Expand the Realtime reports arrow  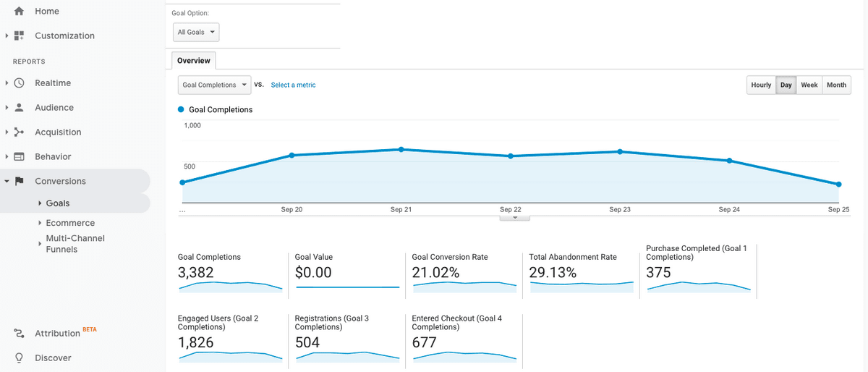(7, 83)
